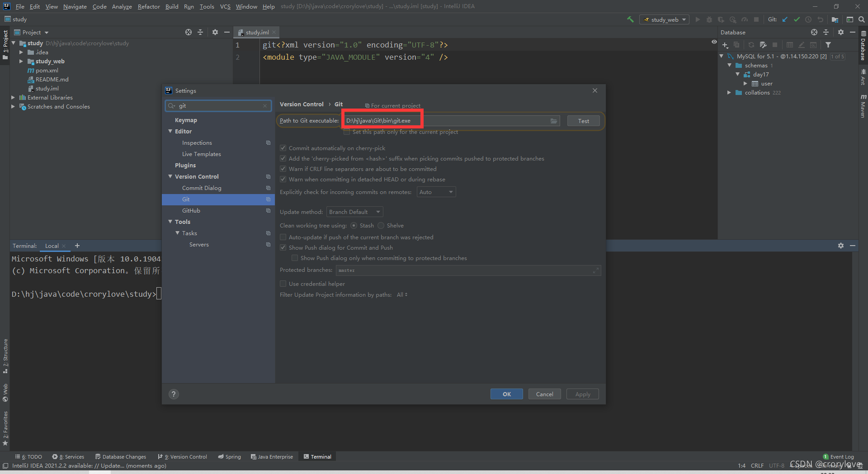Open the study_web run configuration dropdown
The width and height of the screenshot is (868, 474).
click(664, 19)
